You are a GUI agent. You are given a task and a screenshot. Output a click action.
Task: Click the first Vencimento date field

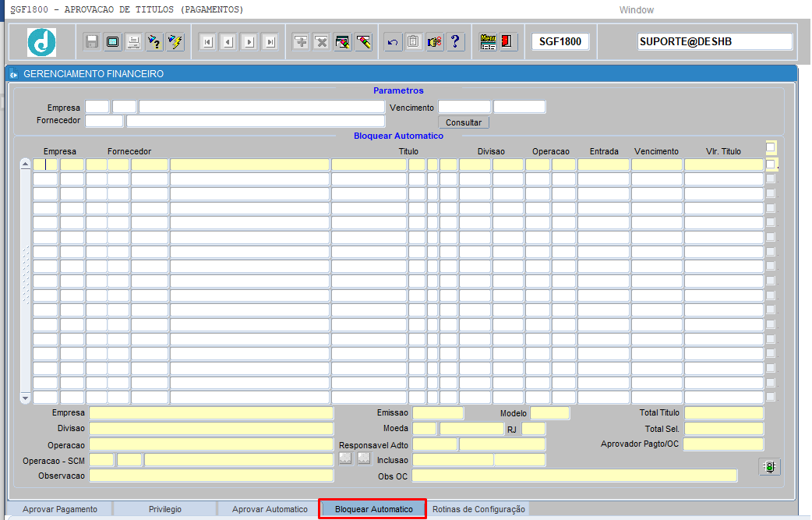(x=464, y=108)
